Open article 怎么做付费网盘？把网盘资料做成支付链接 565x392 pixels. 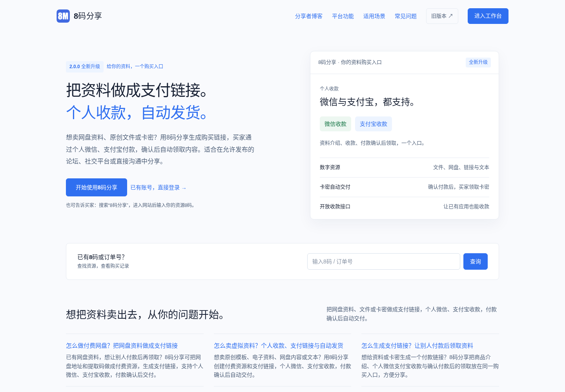click(122, 346)
